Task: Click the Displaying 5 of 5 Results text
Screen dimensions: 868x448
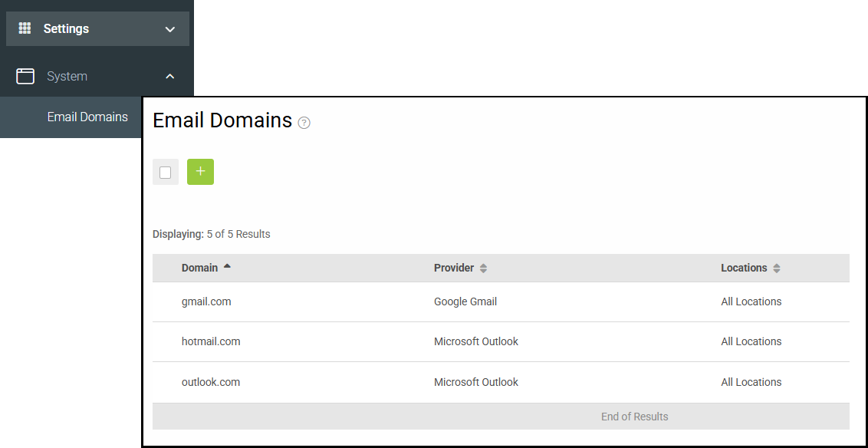Action: point(212,234)
